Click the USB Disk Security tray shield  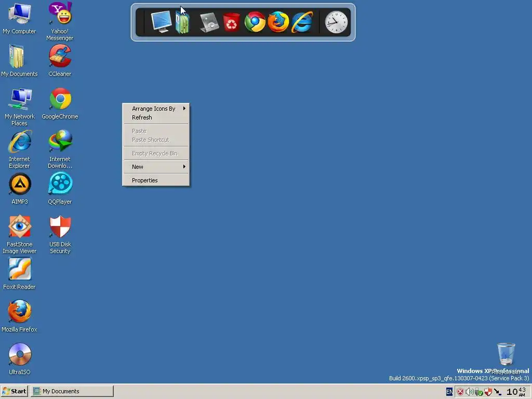click(488, 392)
